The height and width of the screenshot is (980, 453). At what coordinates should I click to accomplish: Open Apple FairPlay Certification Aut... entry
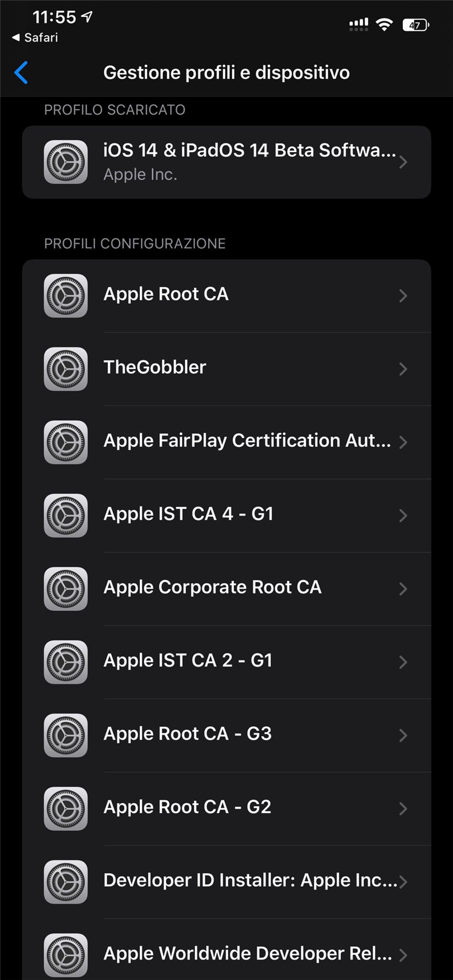coord(226,442)
